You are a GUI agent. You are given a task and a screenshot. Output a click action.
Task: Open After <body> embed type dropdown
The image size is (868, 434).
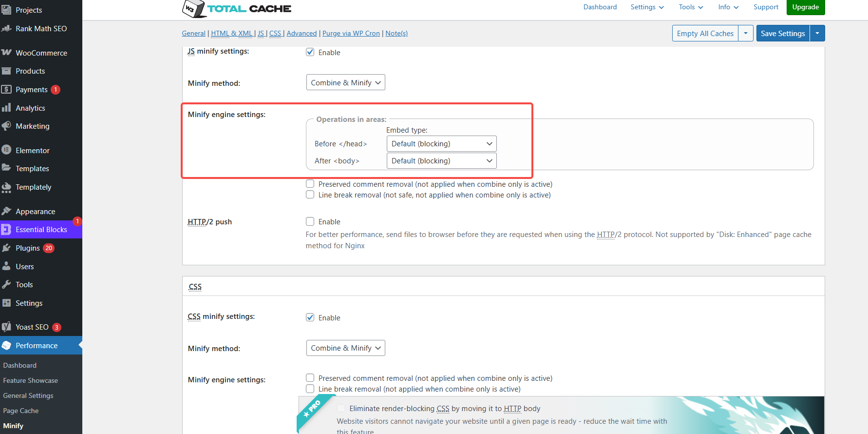click(x=441, y=161)
